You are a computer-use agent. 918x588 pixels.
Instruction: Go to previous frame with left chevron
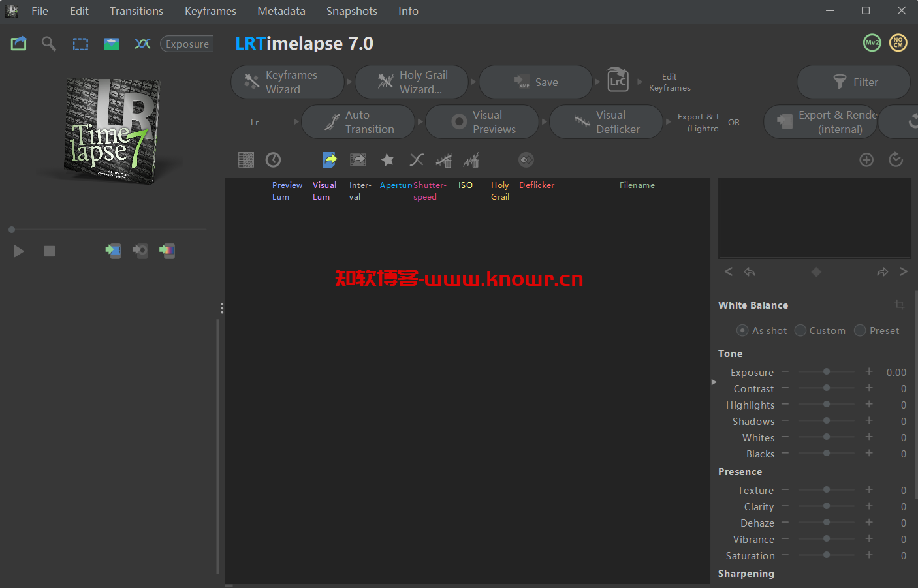click(729, 271)
